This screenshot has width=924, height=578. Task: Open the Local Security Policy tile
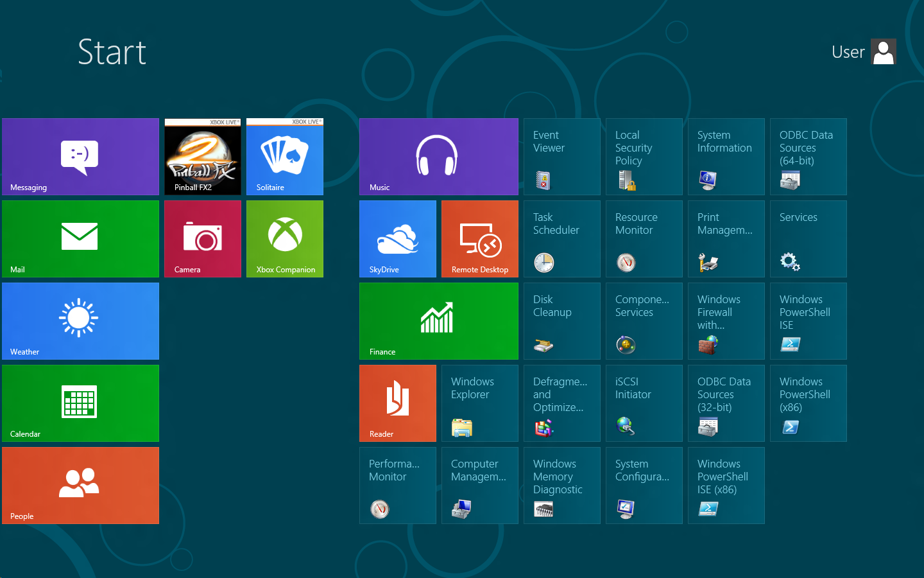click(644, 157)
